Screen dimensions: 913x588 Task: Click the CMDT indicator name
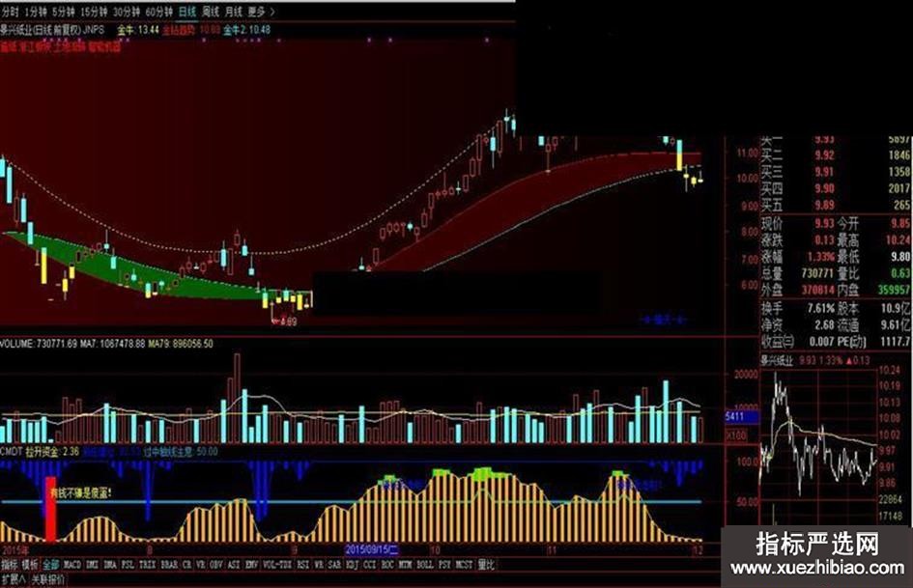coord(11,452)
